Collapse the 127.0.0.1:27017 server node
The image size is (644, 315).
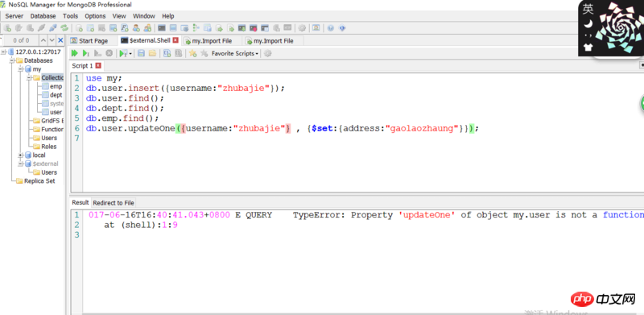(x=4, y=52)
